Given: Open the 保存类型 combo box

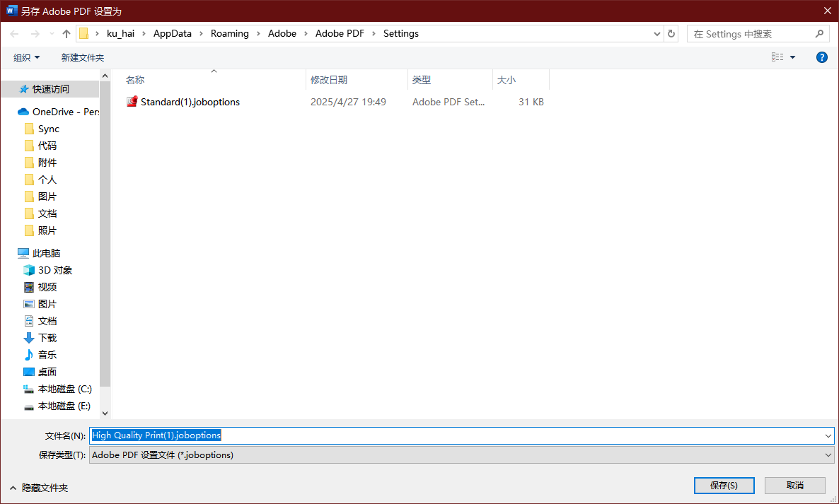Looking at the screenshot, I should (x=461, y=455).
